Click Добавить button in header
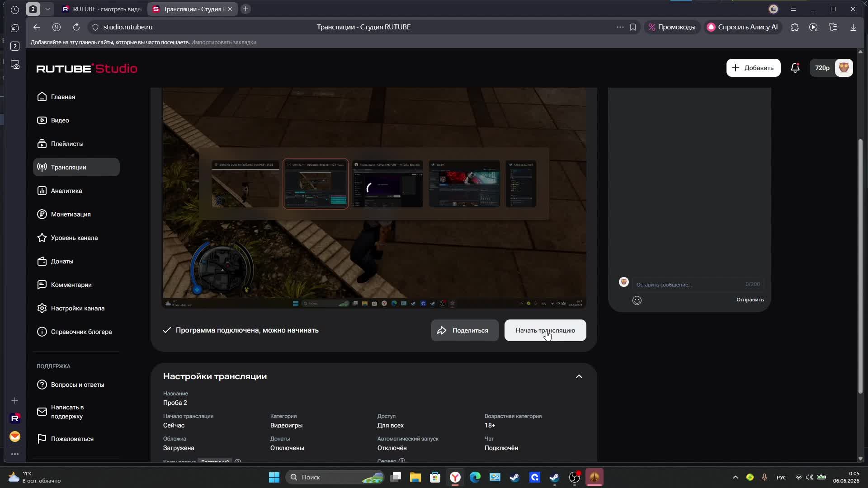868x488 pixels. click(753, 68)
